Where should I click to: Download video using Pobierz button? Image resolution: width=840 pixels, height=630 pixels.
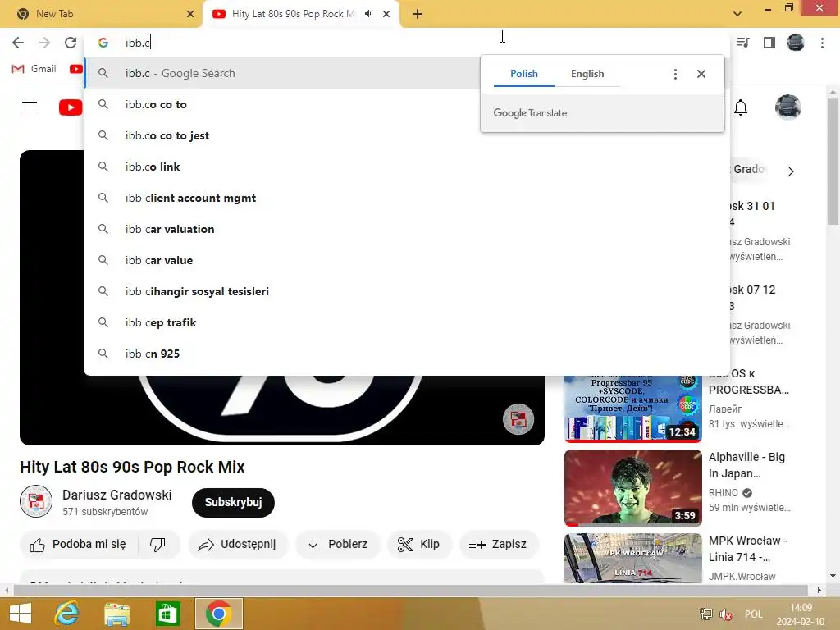(x=337, y=545)
